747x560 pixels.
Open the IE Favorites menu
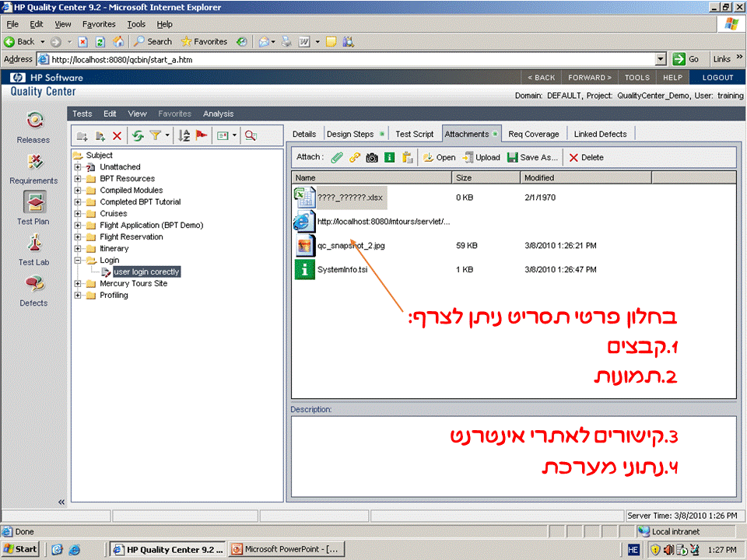click(99, 24)
